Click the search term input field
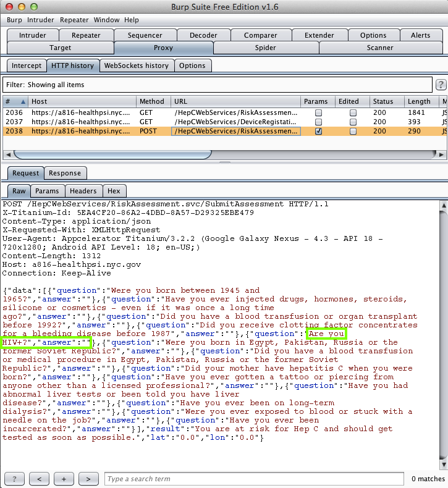The image size is (448, 488). click(253, 479)
